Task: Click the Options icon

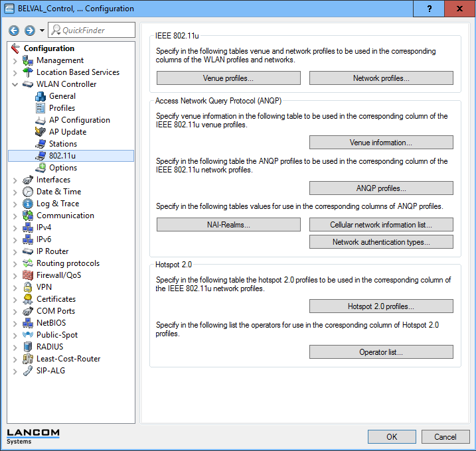Action: pyautogui.click(x=40, y=168)
